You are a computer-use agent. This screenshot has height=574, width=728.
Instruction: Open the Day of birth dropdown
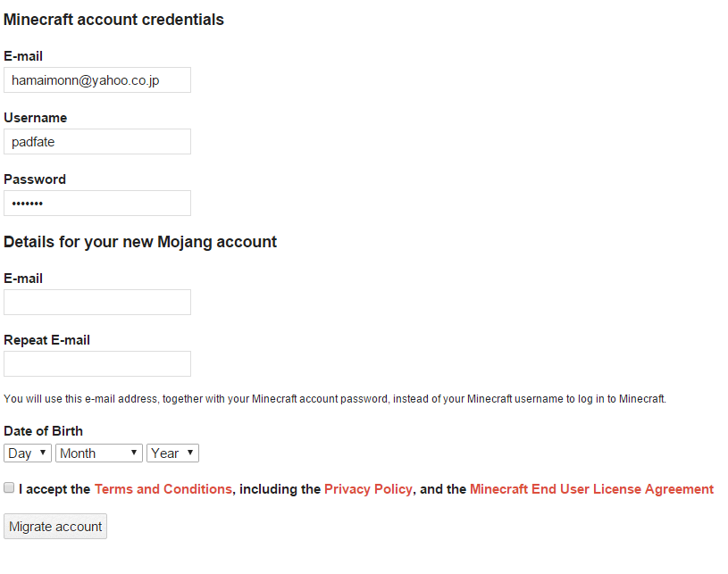pos(28,453)
